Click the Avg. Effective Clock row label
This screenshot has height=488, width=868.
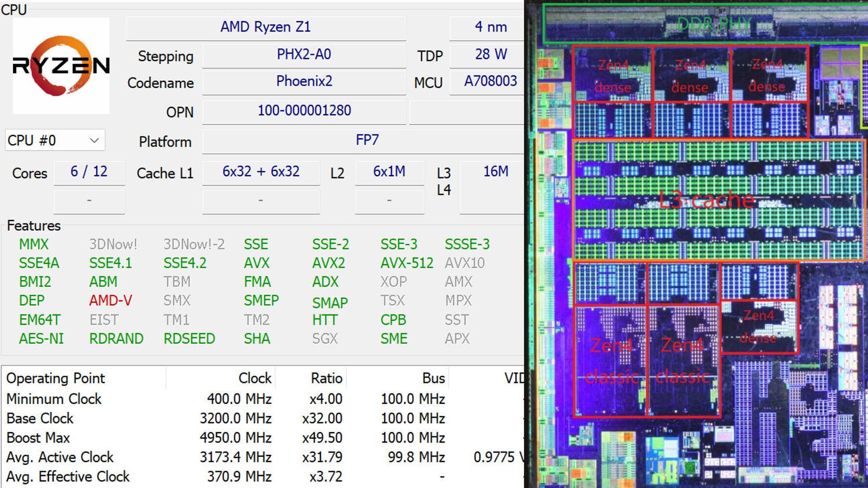pyautogui.click(x=68, y=477)
